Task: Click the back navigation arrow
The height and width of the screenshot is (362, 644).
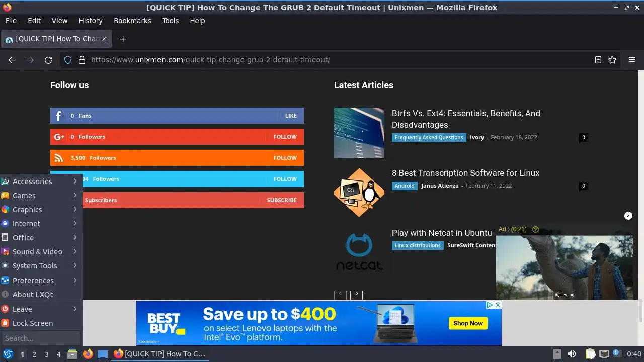Action: [x=12, y=60]
